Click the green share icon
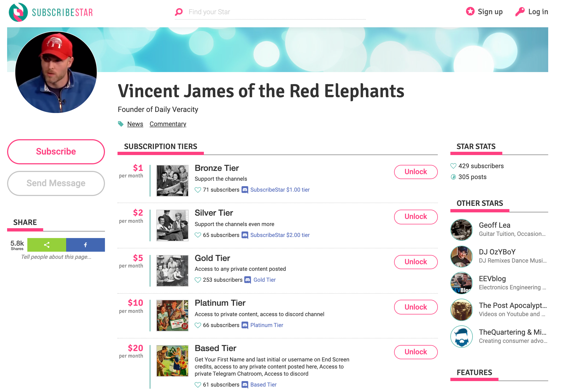This screenshot has width=575, height=392. 47,245
